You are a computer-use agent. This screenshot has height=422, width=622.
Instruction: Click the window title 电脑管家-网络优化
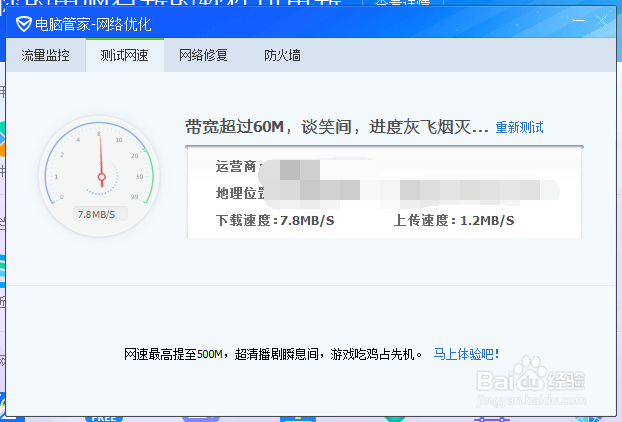[x=93, y=25]
